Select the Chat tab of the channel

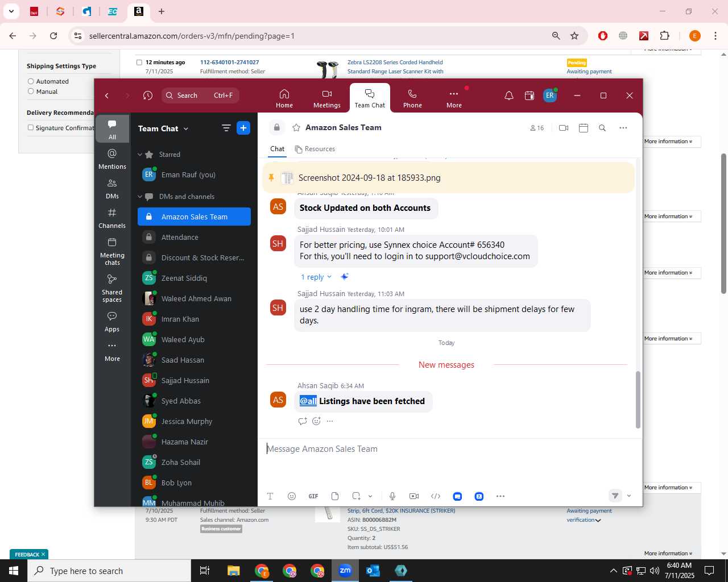click(x=278, y=149)
